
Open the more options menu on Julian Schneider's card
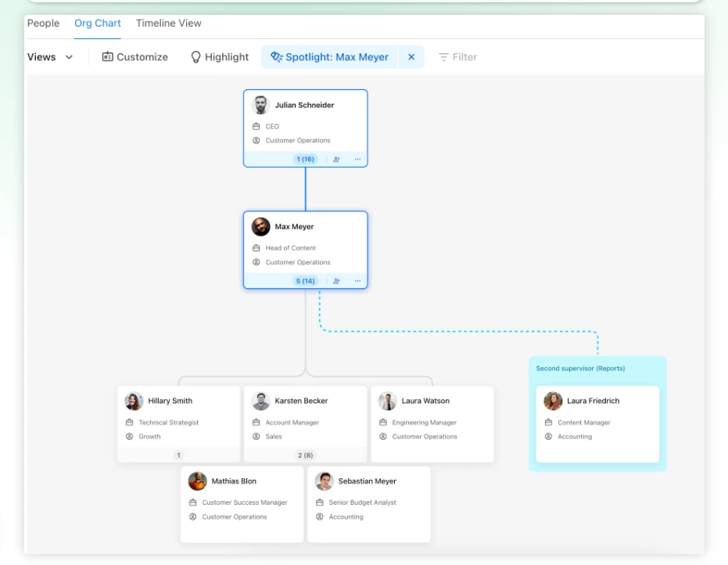pyautogui.click(x=357, y=159)
